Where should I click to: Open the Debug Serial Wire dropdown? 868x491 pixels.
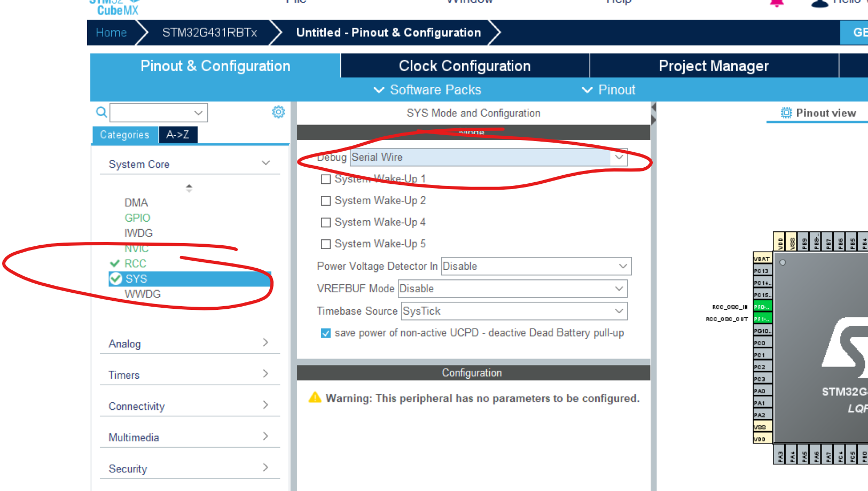[x=489, y=157]
